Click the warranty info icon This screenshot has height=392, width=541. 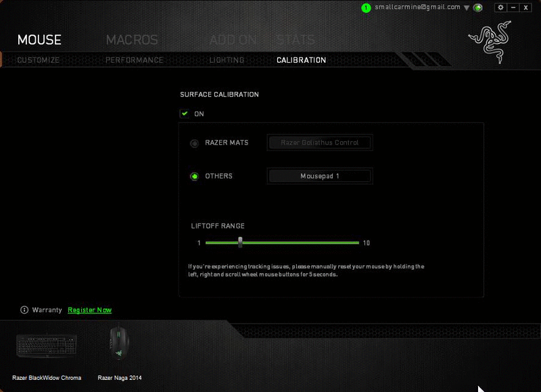click(x=24, y=310)
